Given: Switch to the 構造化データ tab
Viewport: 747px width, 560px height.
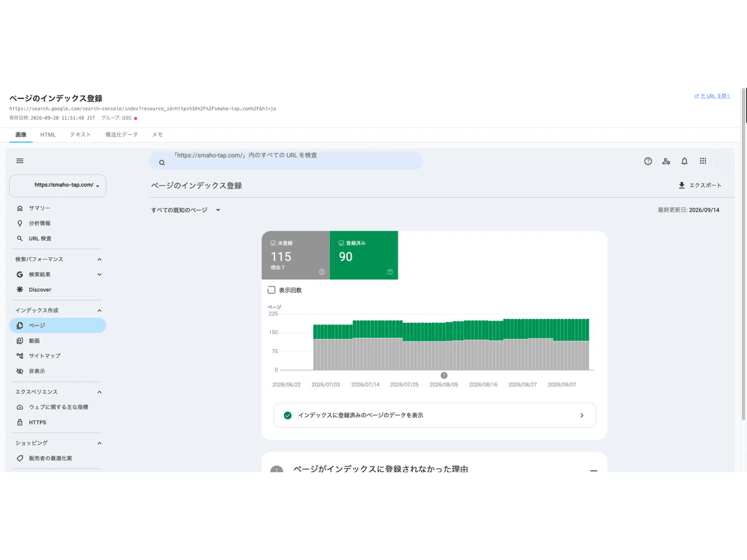Looking at the screenshot, I should [121, 134].
